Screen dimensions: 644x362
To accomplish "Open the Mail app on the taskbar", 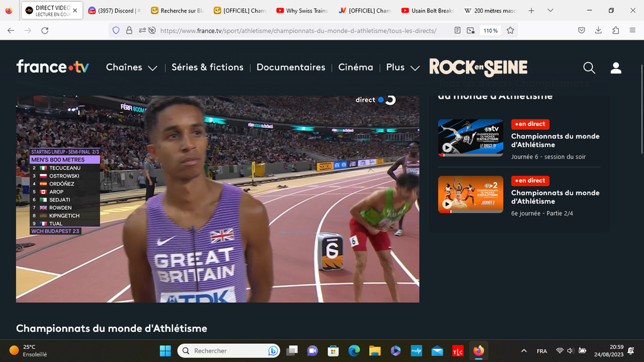I will tap(437, 351).
